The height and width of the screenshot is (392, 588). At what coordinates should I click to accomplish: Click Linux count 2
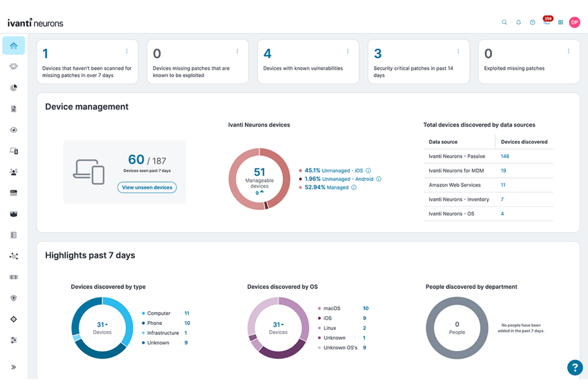(x=364, y=328)
